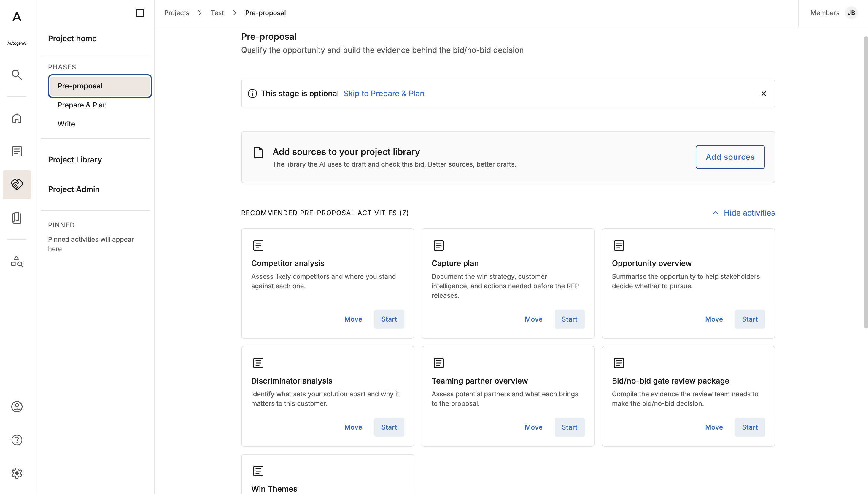Screen dimensions: 868x494
Task: Click the info icon in the optional stage banner
Action: [x=252, y=93]
